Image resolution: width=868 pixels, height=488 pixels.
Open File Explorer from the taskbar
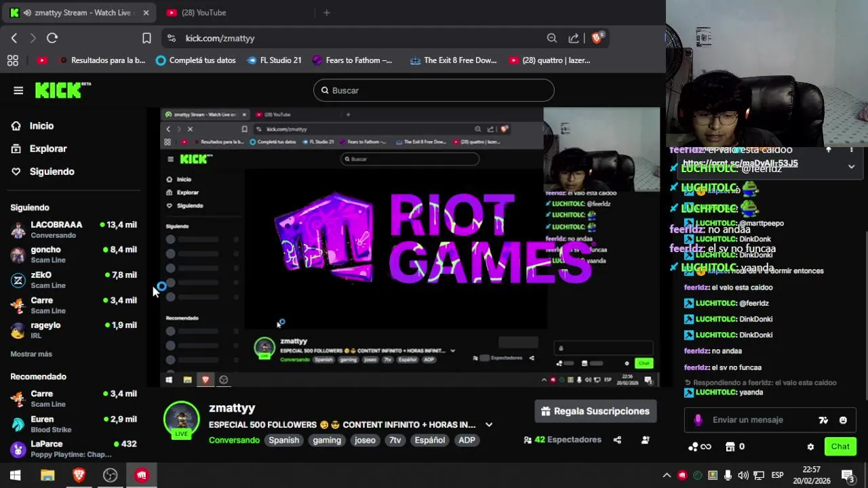[47, 475]
